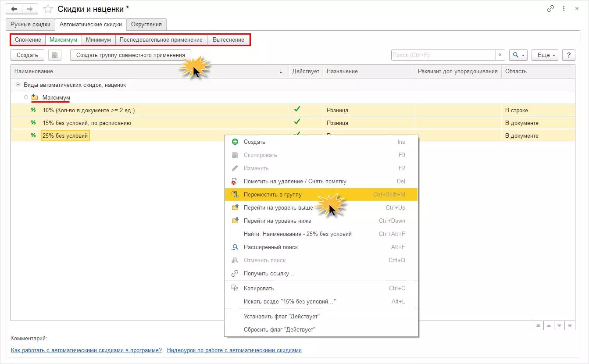The image size is (589, 364).
Task: Click folder-up icon of Перейти на уровень выше
Action: pos(235,207)
